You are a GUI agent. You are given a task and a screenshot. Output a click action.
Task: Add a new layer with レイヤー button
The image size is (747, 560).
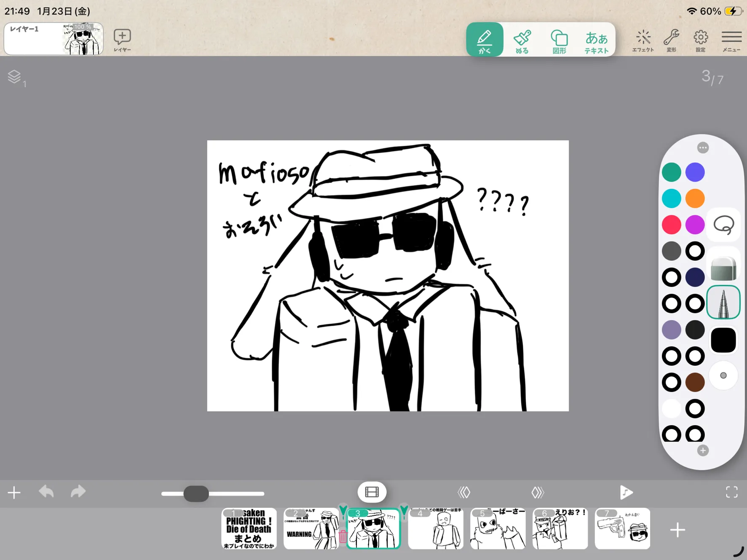[122, 40]
